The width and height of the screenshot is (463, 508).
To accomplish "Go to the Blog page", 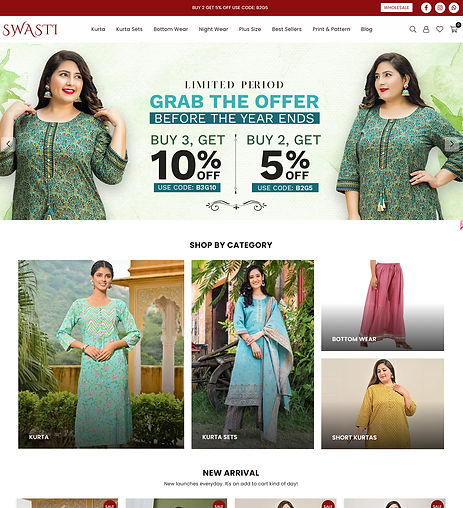I will 366,29.
